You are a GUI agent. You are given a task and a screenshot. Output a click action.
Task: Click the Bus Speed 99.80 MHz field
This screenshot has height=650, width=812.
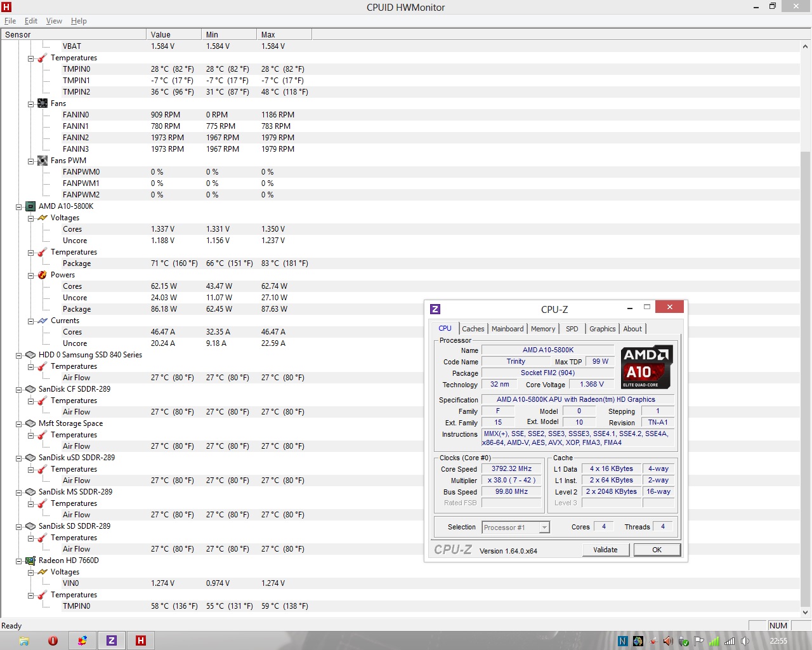tap(511, 492)
